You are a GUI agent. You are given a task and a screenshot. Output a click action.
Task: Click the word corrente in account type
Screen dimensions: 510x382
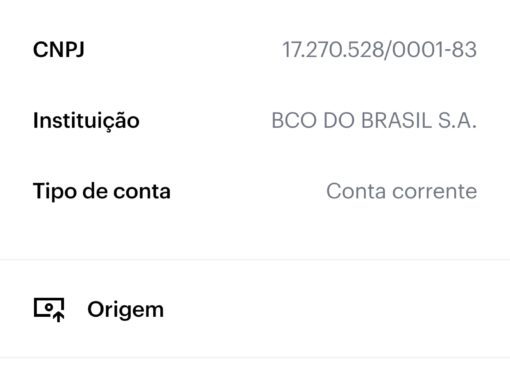(x=435, y=192)
